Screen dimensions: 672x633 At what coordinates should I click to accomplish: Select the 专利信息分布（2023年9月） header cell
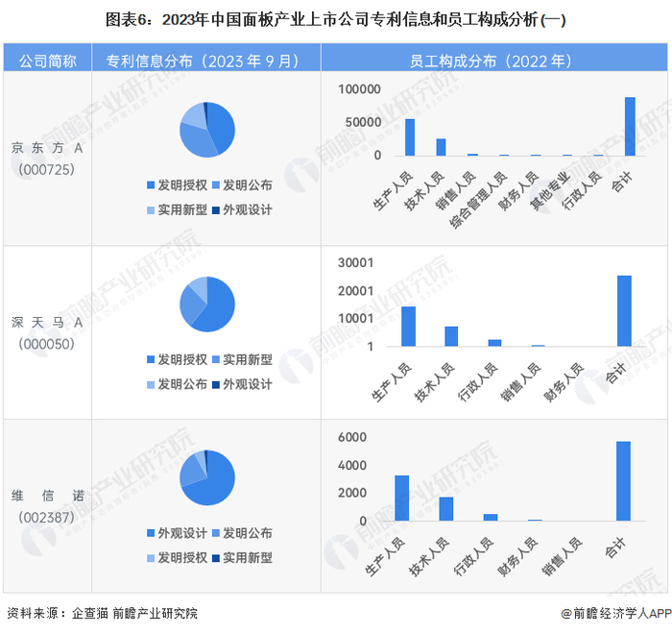tap(206, 57)
